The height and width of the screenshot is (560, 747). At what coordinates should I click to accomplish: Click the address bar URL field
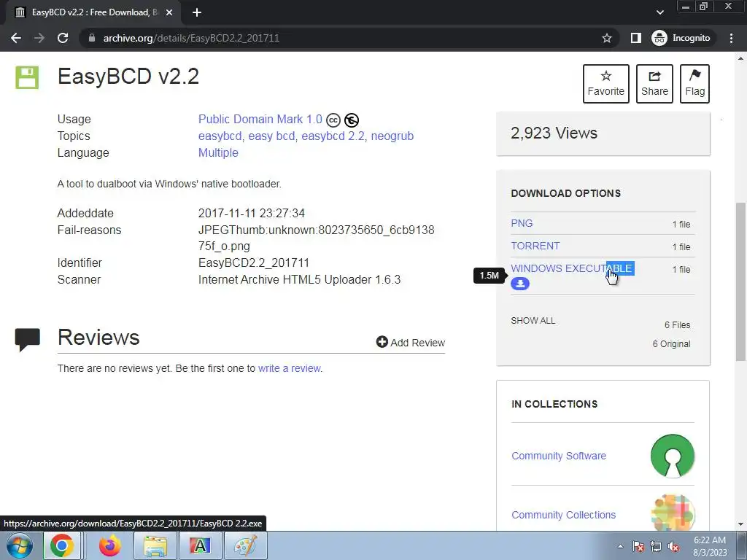click(x=348, y=38)
